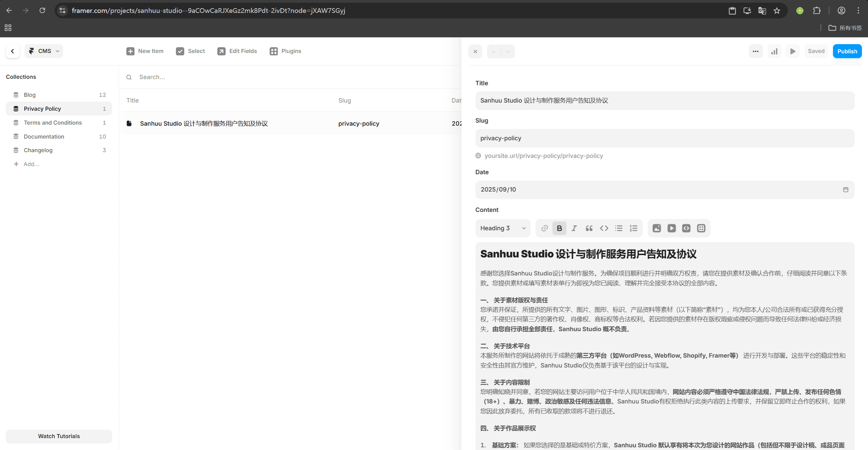Screen dimensions: 868x450
Task: Open the Terms and Conditions collection
Action: coord(53,123)
